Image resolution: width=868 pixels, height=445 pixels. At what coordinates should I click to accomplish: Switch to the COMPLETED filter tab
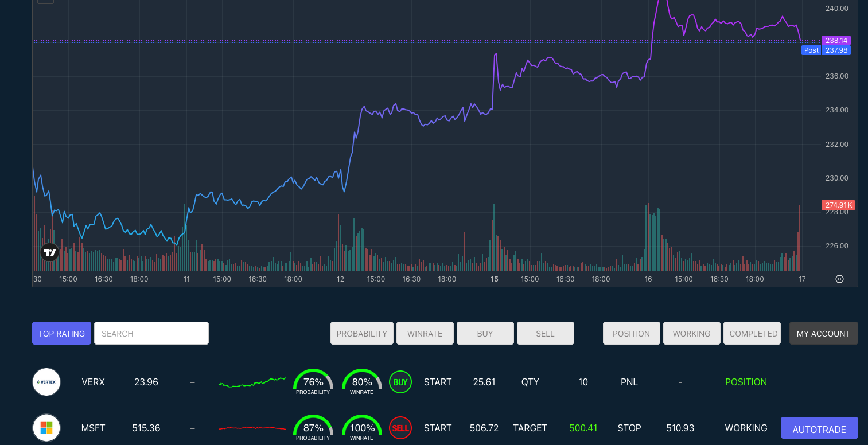(x=752, y=333)
